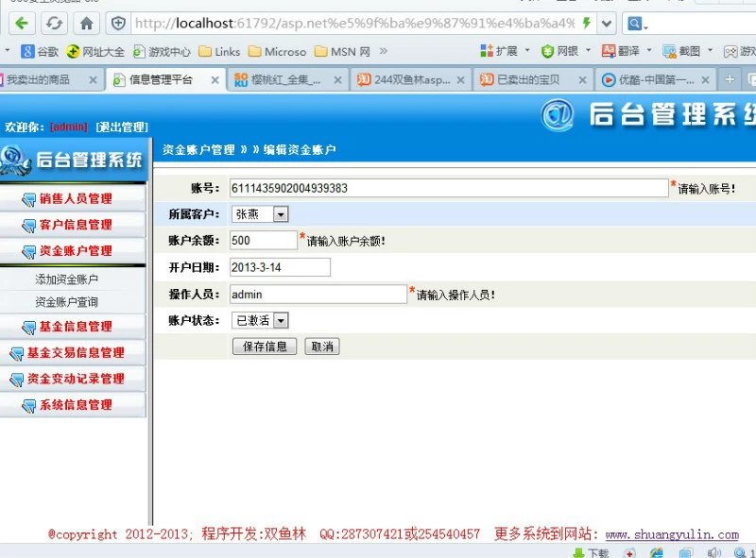Switch to the 樱桃红_全集 tab
756x558 pixels.
(x=285, y=79)
